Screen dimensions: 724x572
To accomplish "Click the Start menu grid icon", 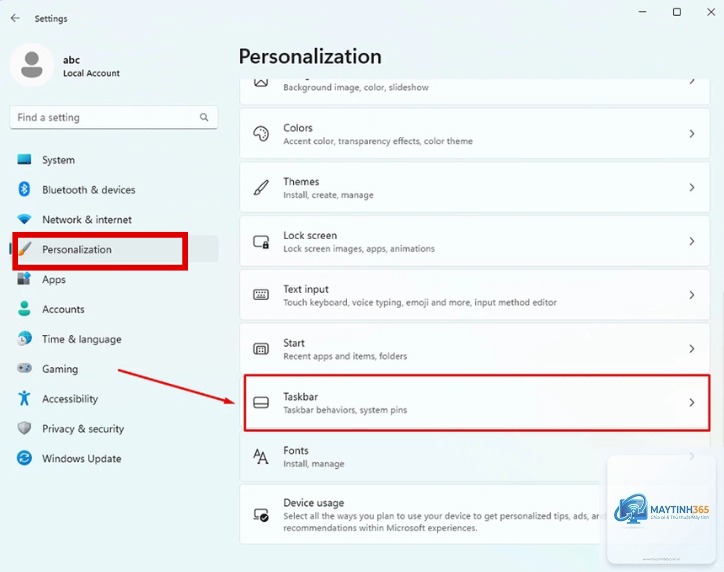I will [x=261, y=349].
